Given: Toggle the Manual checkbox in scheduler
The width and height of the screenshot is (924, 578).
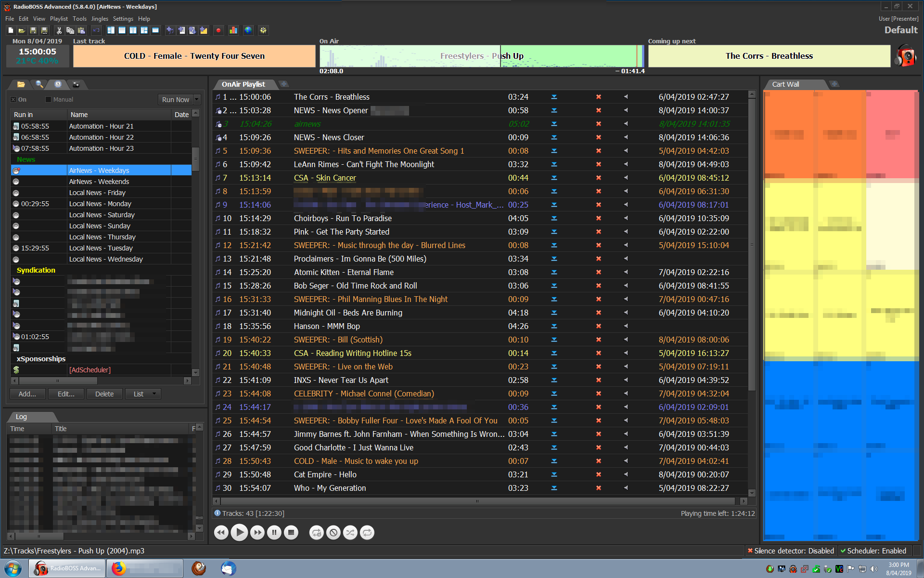Looking at the screenshot, I should 48,100.
